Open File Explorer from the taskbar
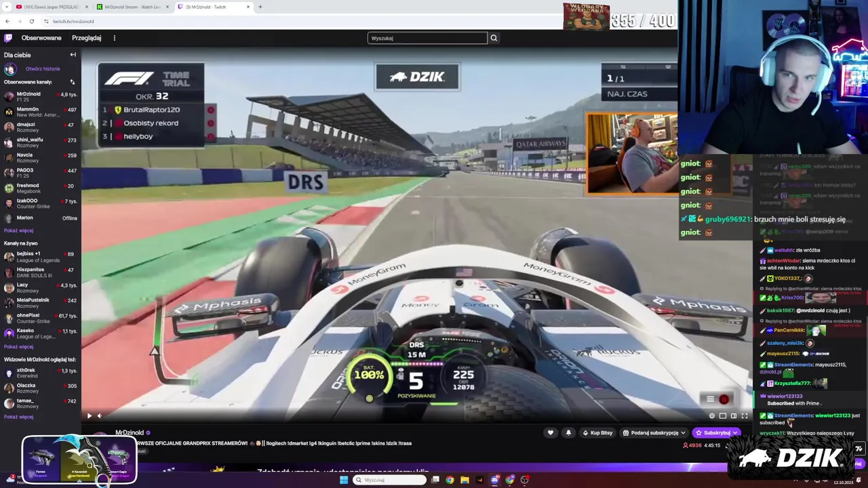This screenshot has height=488, width=868. pos(465,480)
